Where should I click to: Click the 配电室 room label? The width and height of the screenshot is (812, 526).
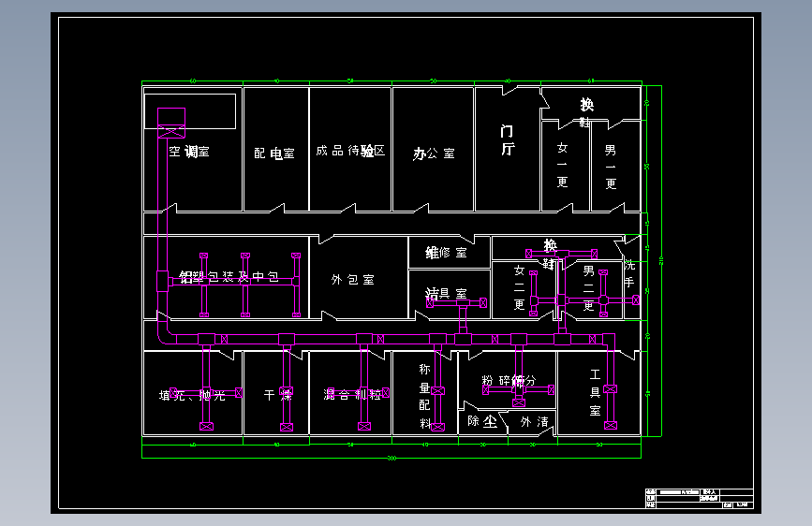coord(274,153)
